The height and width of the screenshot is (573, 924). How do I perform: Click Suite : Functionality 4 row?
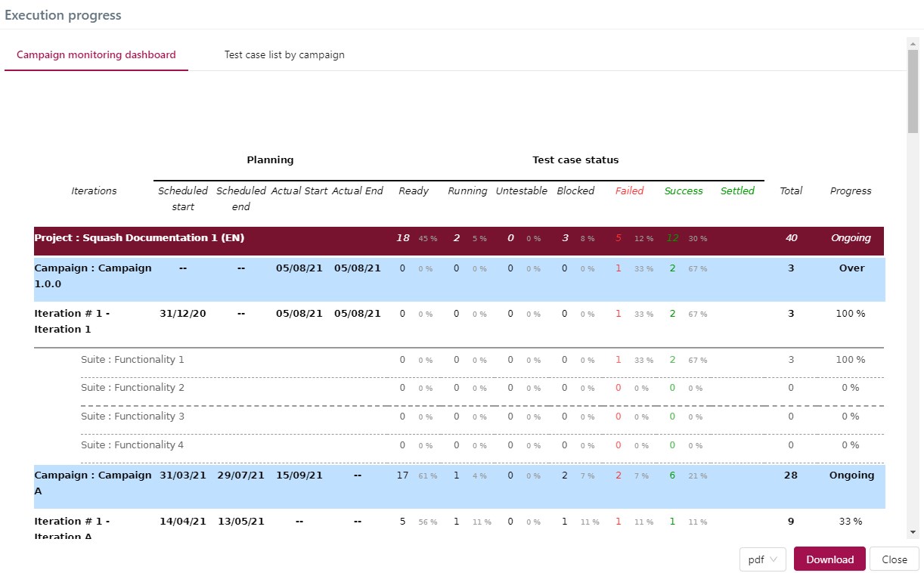132,445
